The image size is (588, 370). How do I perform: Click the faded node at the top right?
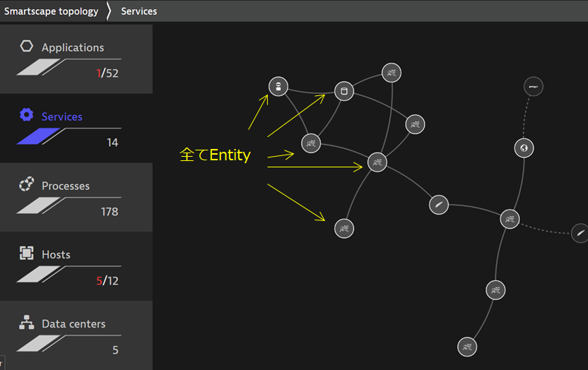tap(534, 87)
